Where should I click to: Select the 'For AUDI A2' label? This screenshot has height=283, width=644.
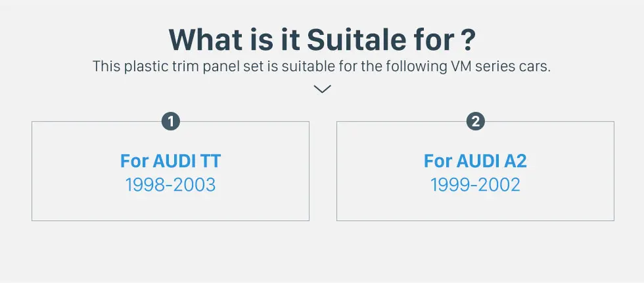pyautogui.click(x=475, y=161)
